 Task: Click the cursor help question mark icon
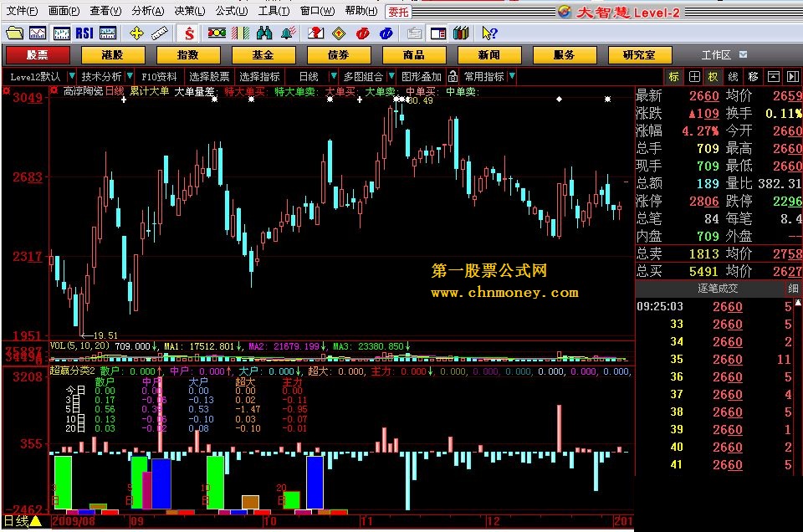pos(489,33)
